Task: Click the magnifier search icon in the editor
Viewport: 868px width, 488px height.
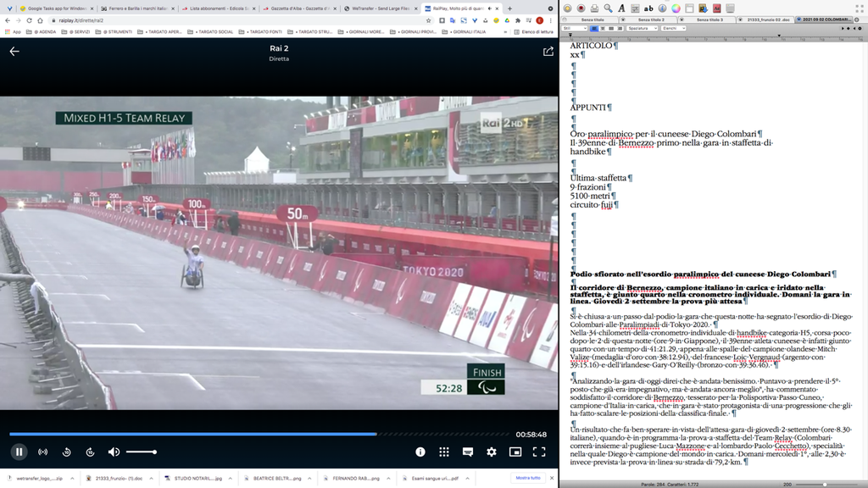Action: pos(608,8)
